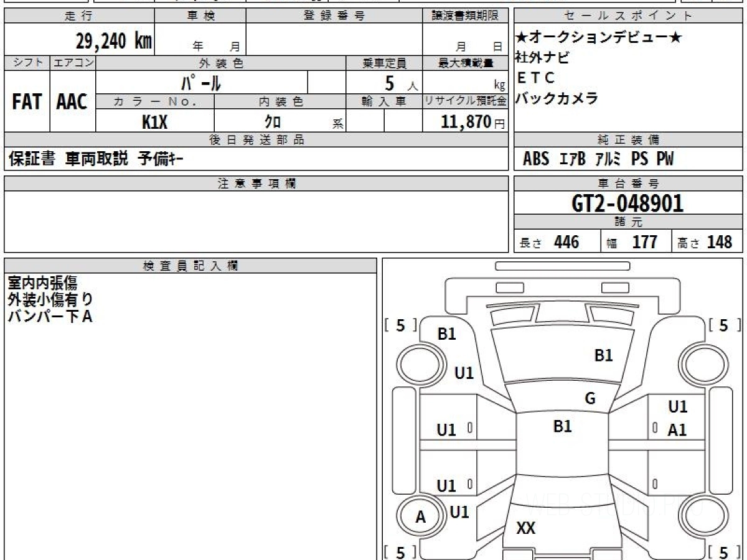Screen dimensions: 747x560
Task: Click the U1 mark above A1
Action: [x=677, y=407]
